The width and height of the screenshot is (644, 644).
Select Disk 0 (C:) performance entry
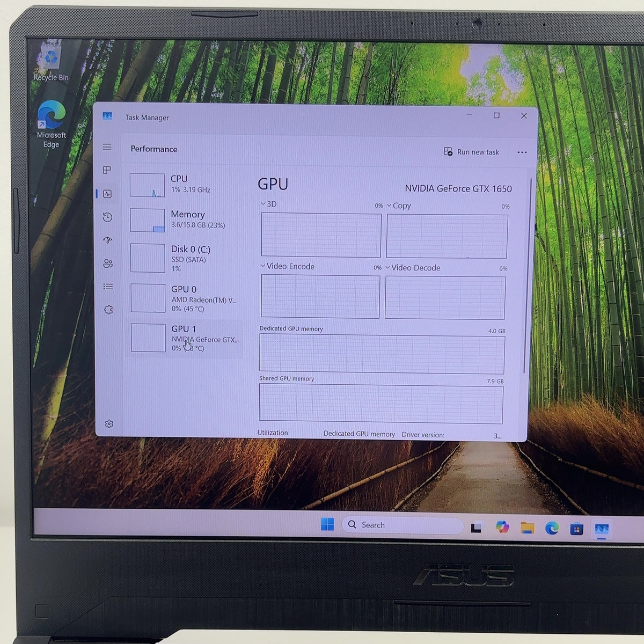[x=185, y=258]
